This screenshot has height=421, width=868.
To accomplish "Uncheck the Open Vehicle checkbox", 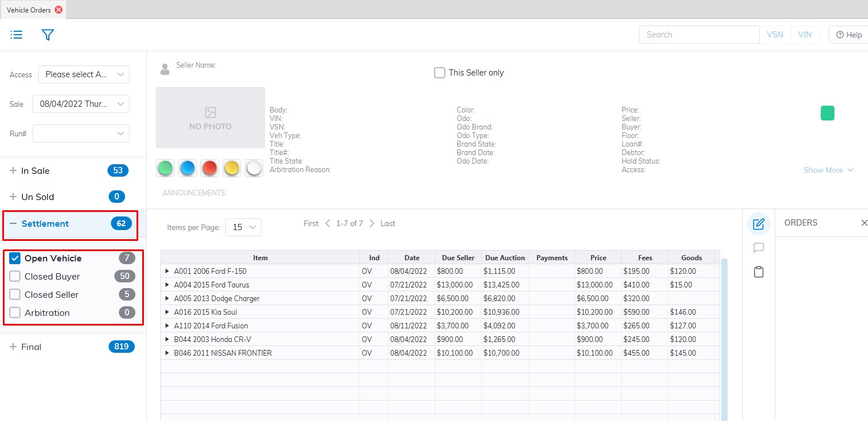I will tap(15, 259).
